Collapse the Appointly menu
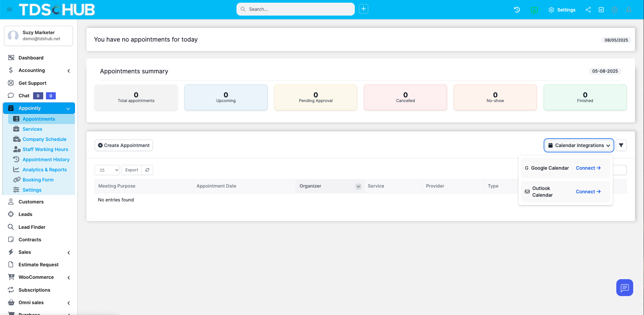The width and height of the screenshot is (644, 315). click(68, 108)
